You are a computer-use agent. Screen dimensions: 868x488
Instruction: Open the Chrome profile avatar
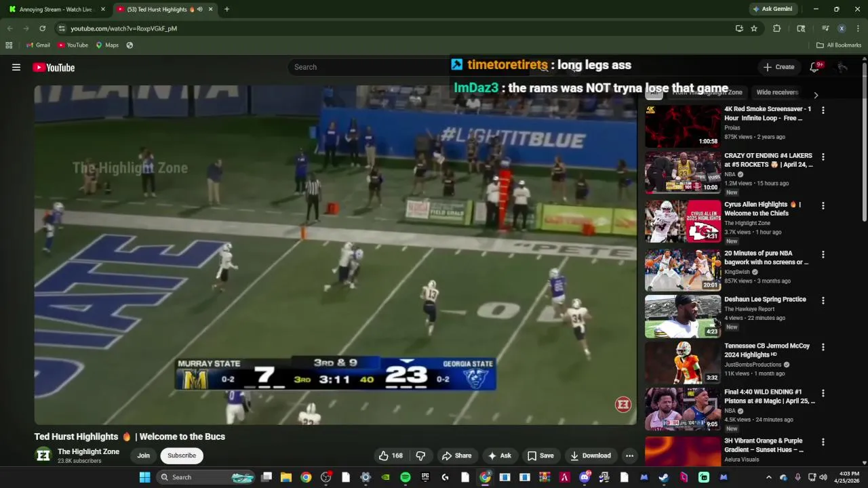tap(842, 28)
